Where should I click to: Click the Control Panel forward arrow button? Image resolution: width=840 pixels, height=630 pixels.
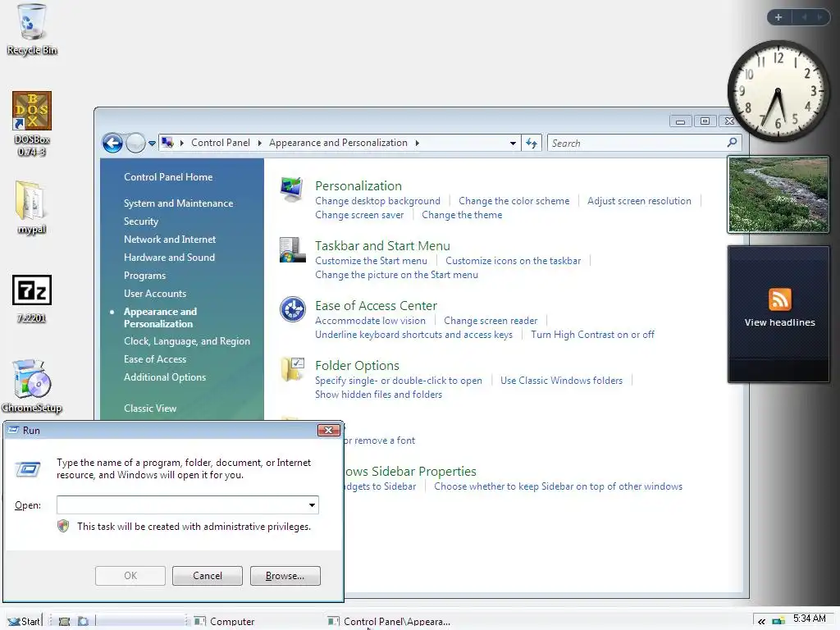click(x=135, y=143)
